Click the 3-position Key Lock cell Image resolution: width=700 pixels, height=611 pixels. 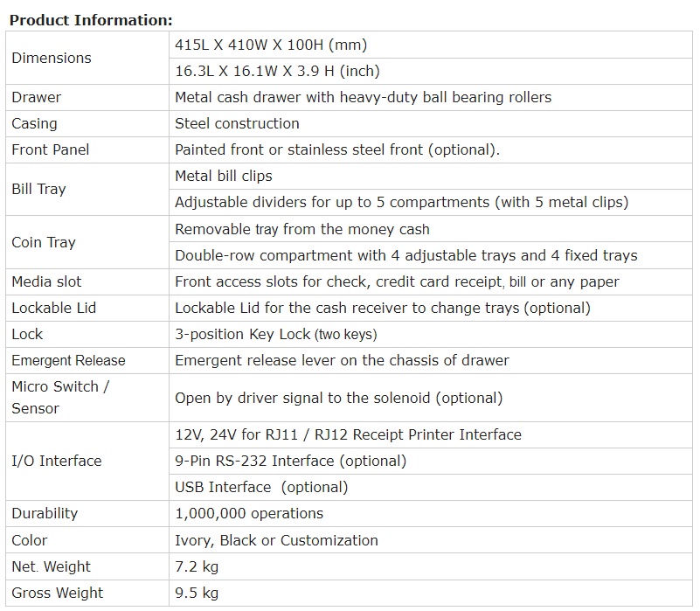(275, 334)
